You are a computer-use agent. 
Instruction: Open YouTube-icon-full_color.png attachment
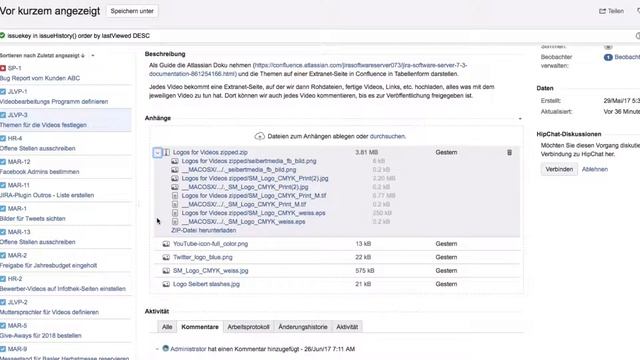click(x=211, y=244)
